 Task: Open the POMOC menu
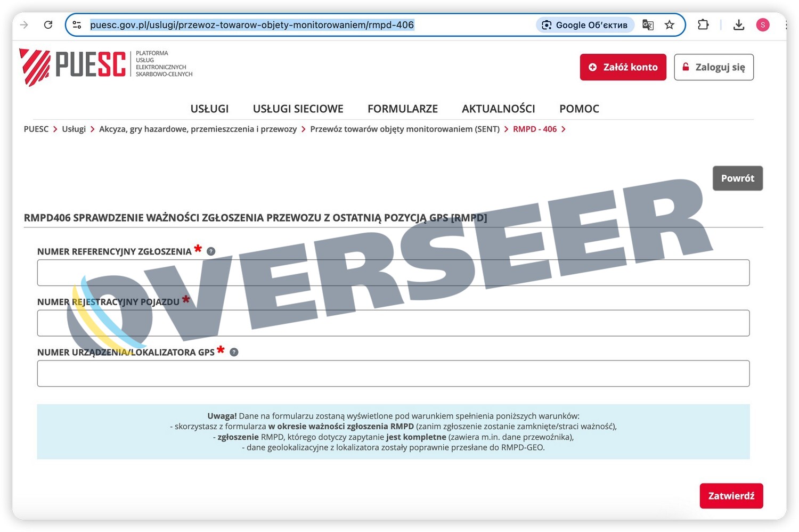pos(579,109)
